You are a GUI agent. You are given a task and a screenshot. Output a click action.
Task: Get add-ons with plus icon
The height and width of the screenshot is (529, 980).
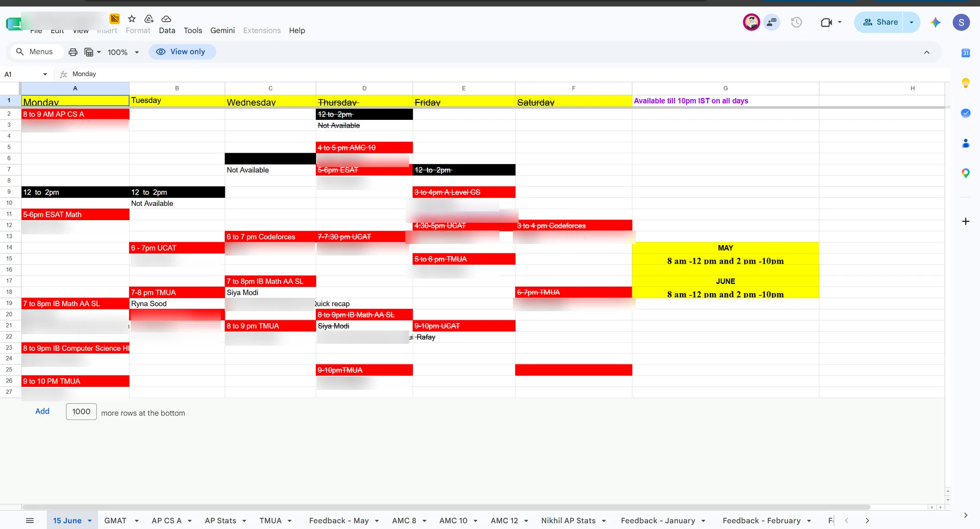[x=965, y=221]
